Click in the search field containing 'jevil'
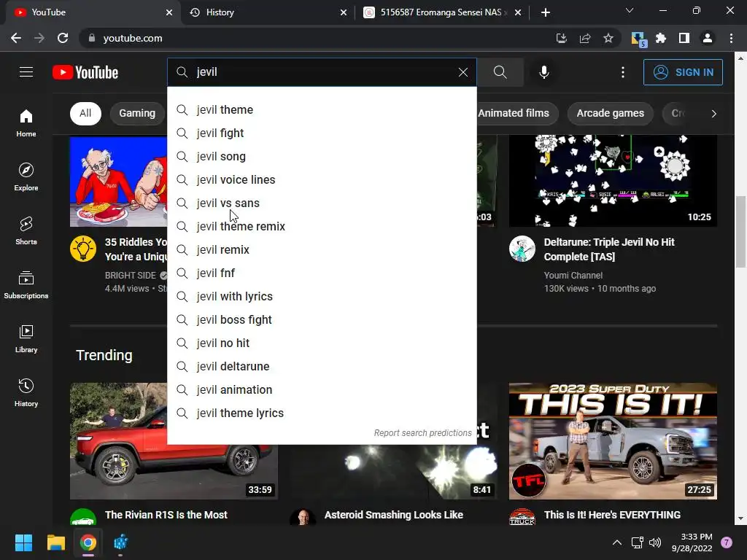The width and height of the screenshot is (747, 560). click(322, 72)
